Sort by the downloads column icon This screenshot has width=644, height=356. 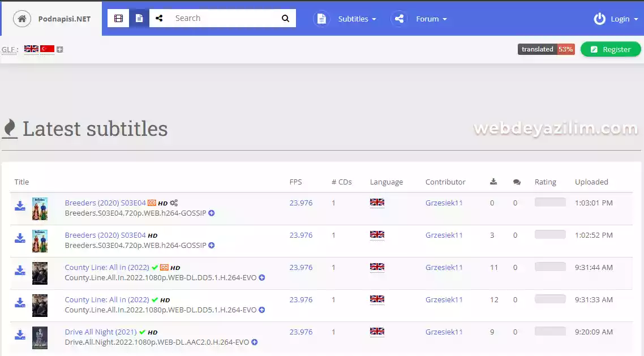point(493,182)
